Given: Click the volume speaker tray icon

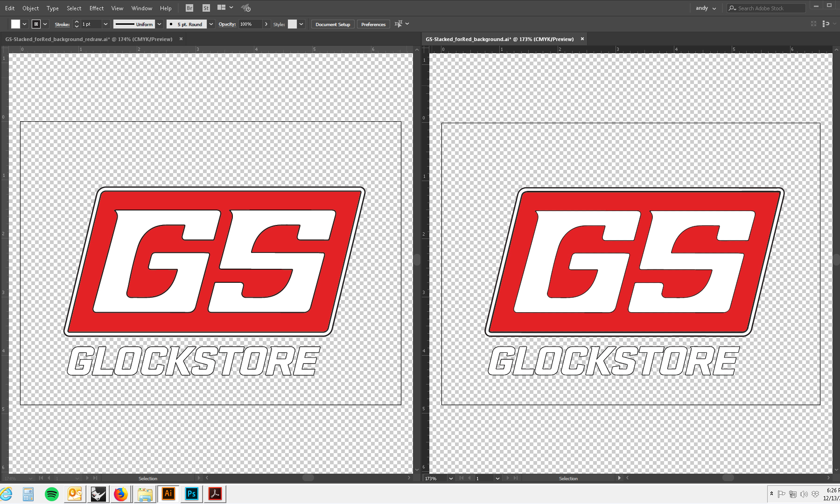Looking at the screenshot, I should [804, 494].
